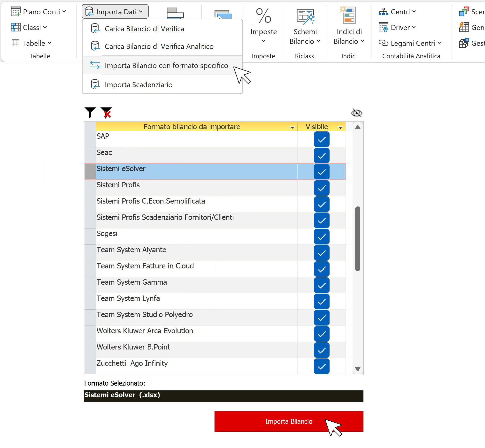
Task: Choose Carica Bilancio di Verifica
Action: click(x=162, y=29)
